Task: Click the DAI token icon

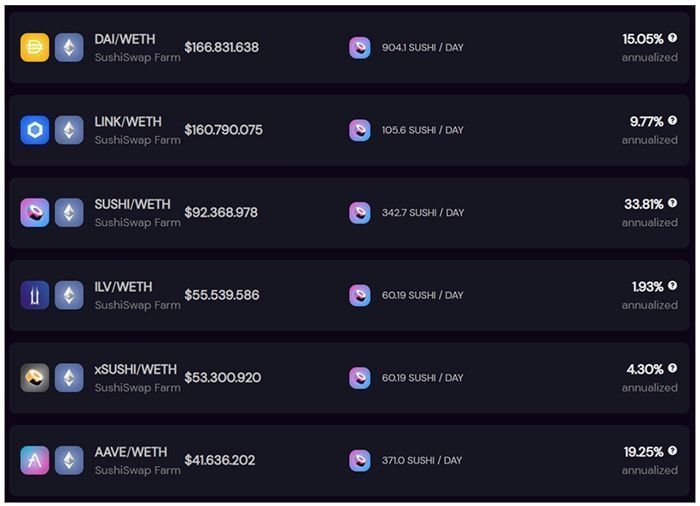Action: [x=35, y=47]
